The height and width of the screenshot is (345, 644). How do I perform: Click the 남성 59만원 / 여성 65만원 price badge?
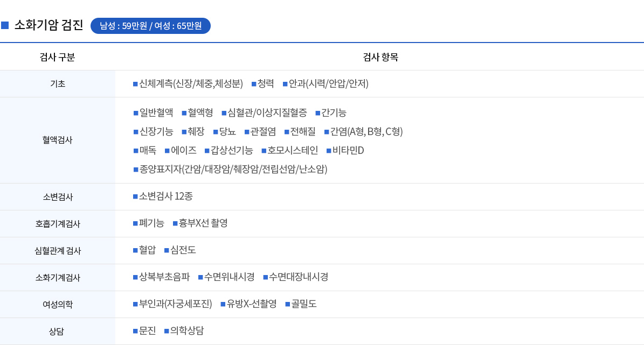pos(150,26)
